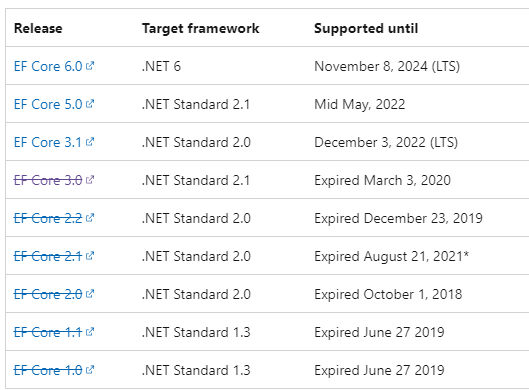
Task: Click the Target framework column header
Action: pos(201,29)
